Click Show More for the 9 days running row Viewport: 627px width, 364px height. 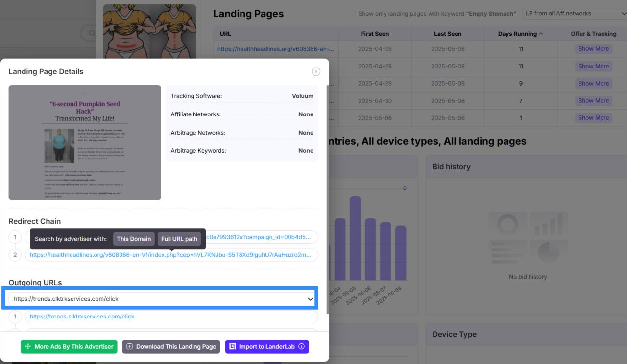tap(593, 83)
